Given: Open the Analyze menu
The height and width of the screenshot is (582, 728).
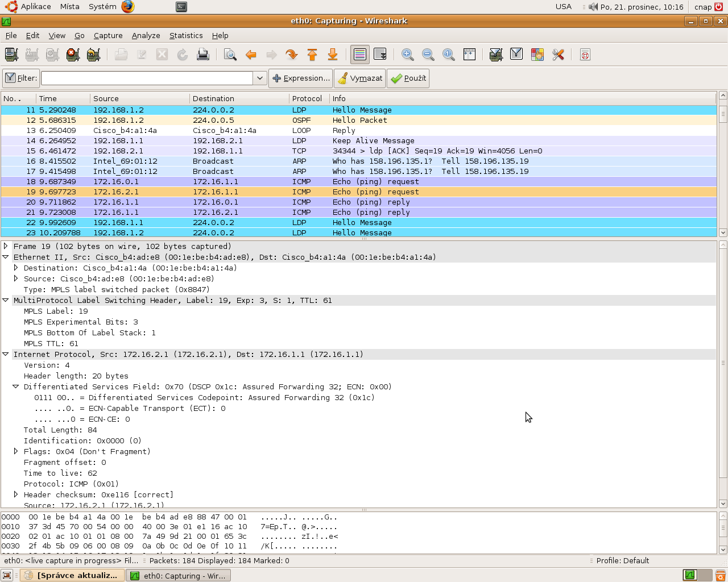Looking at the screenshot, I should pyautogui.click(x=146, y=35).
